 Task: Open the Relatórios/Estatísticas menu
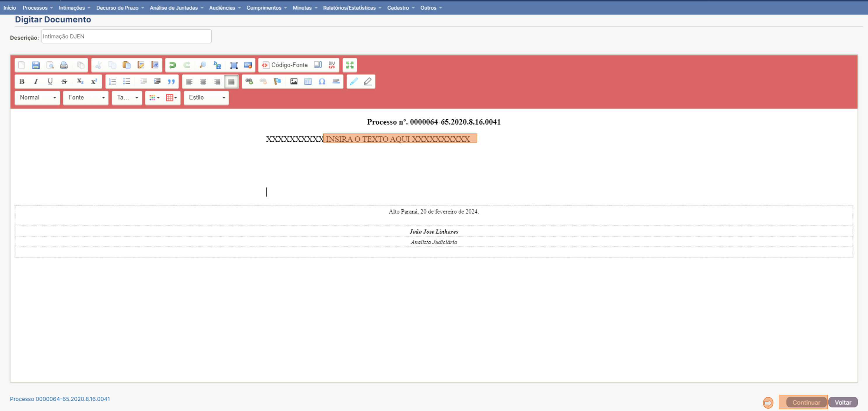352,8
